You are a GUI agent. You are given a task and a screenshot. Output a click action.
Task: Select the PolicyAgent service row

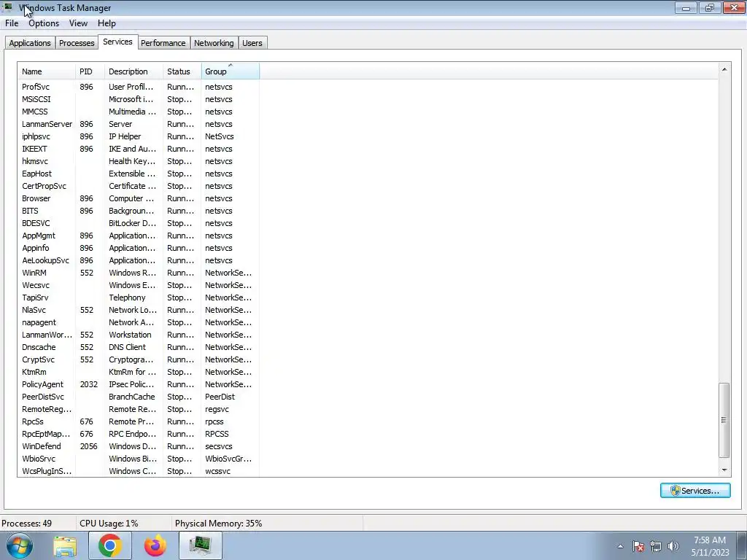pos(139,384)
